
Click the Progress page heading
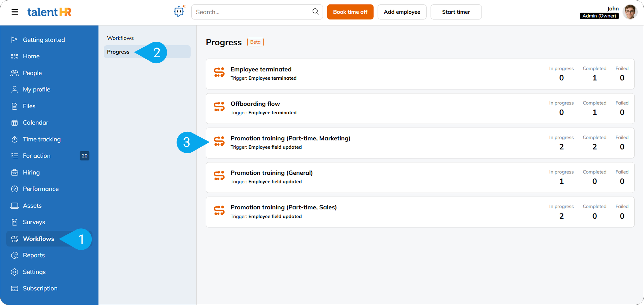224,42
